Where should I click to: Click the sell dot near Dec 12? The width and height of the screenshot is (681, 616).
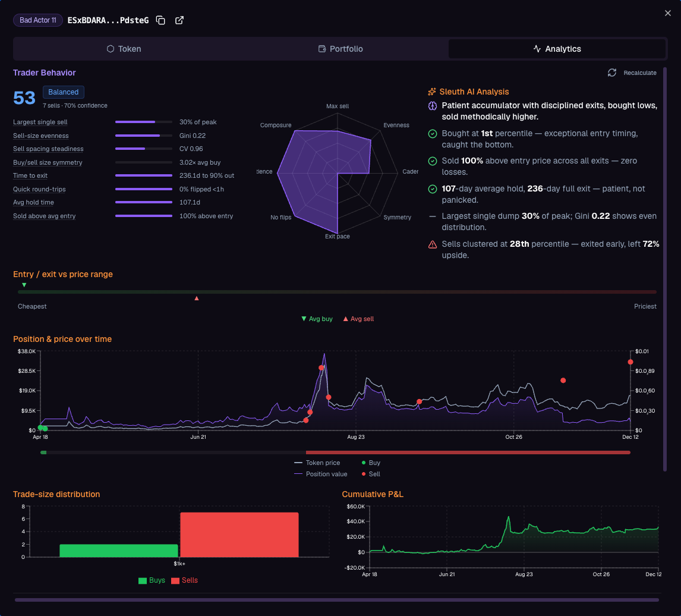(x=630, y=362)
